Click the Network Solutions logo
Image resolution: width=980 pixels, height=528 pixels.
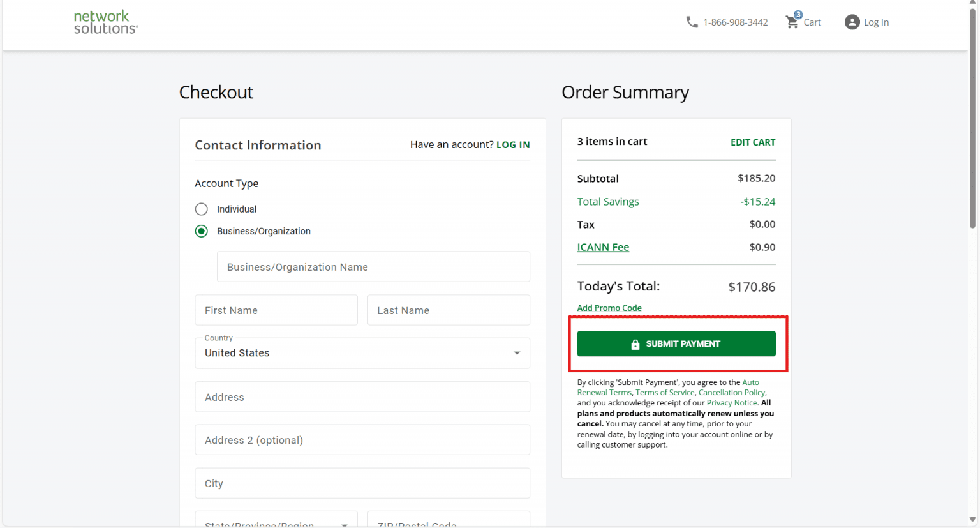pos(106,22)
